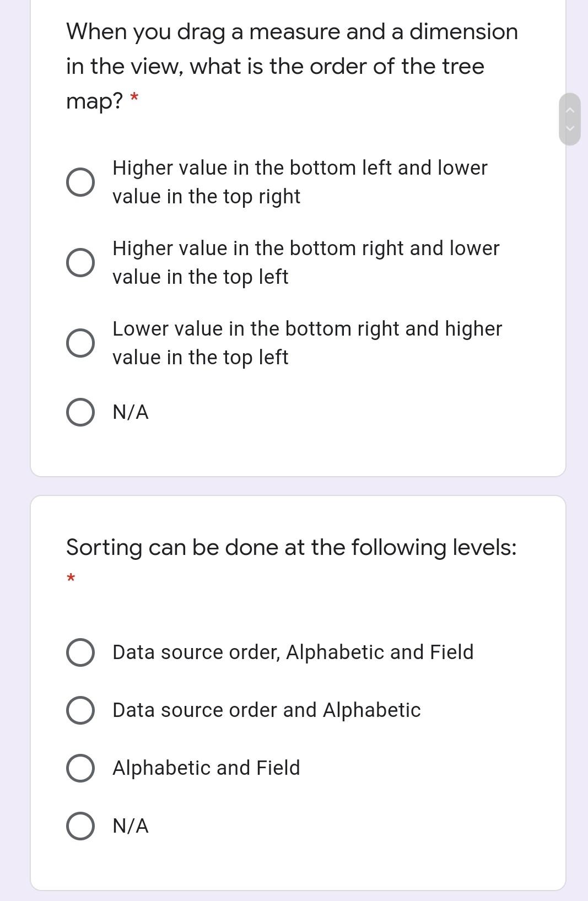Select "Data source order and Alphabetic"
The width and height of the screenshot is (588, 901).
pos(80,710)
